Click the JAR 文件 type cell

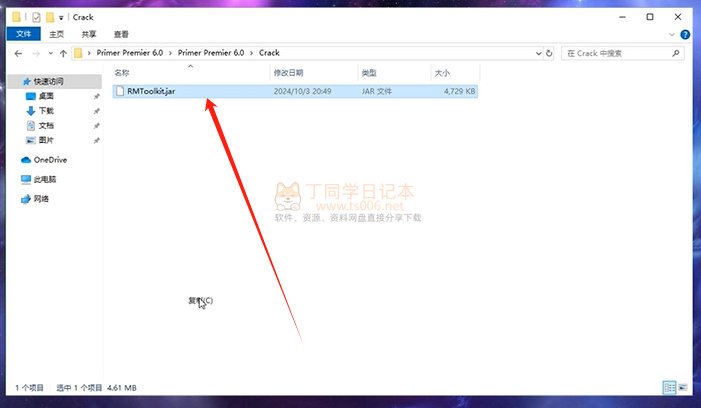click(x=376, y=91)
